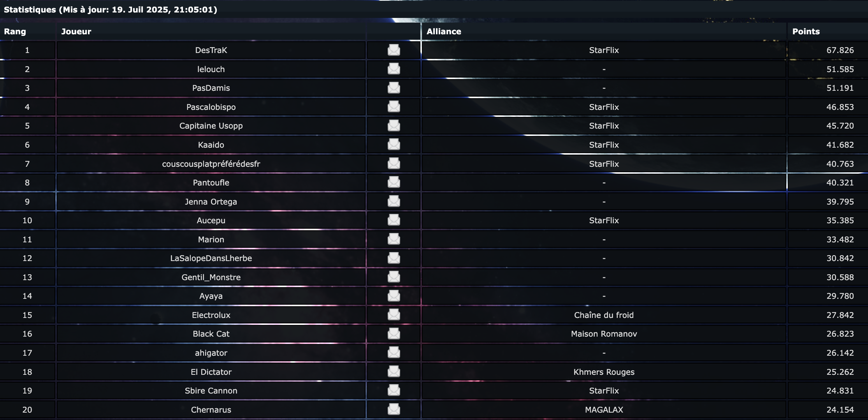Click rank number 20
868x420 pixels.
pos(27,410)
